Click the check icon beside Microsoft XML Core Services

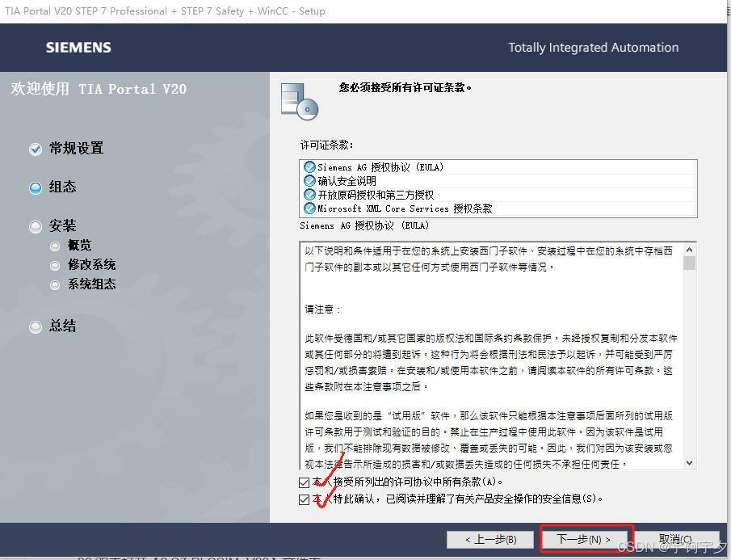point(309,208)
